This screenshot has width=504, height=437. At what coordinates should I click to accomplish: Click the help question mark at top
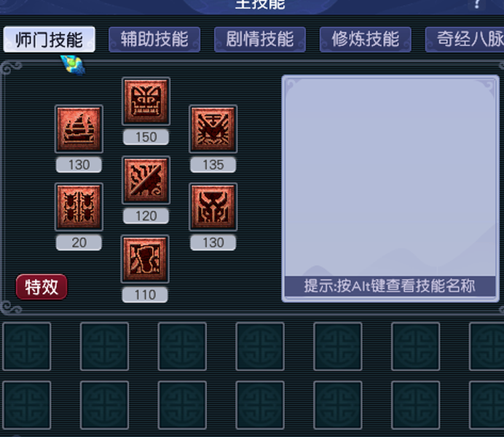click(477, 4)
